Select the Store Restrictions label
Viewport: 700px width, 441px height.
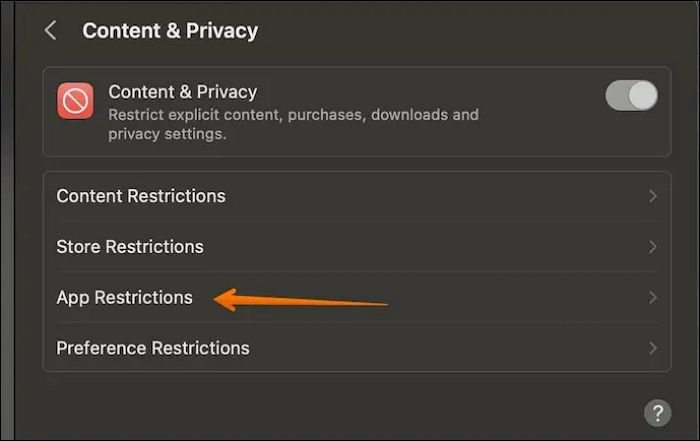(x=130, y=247)
